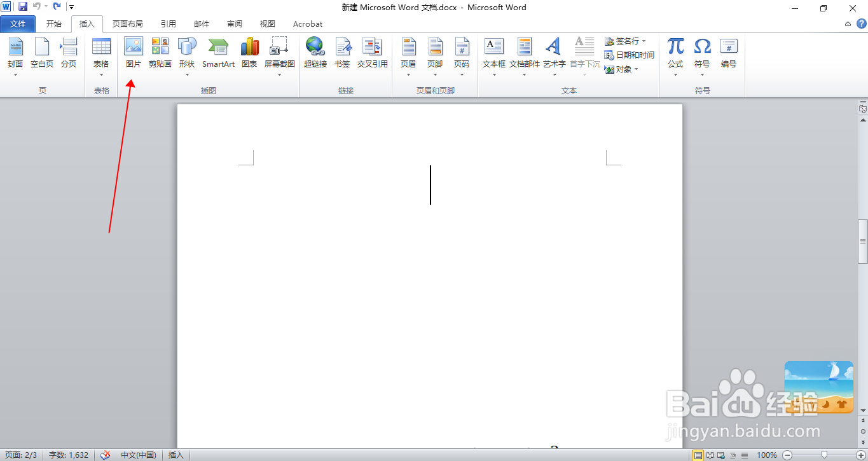Insert a chart with the 图表 icon
868x461 pixels.
click(249, 52)
